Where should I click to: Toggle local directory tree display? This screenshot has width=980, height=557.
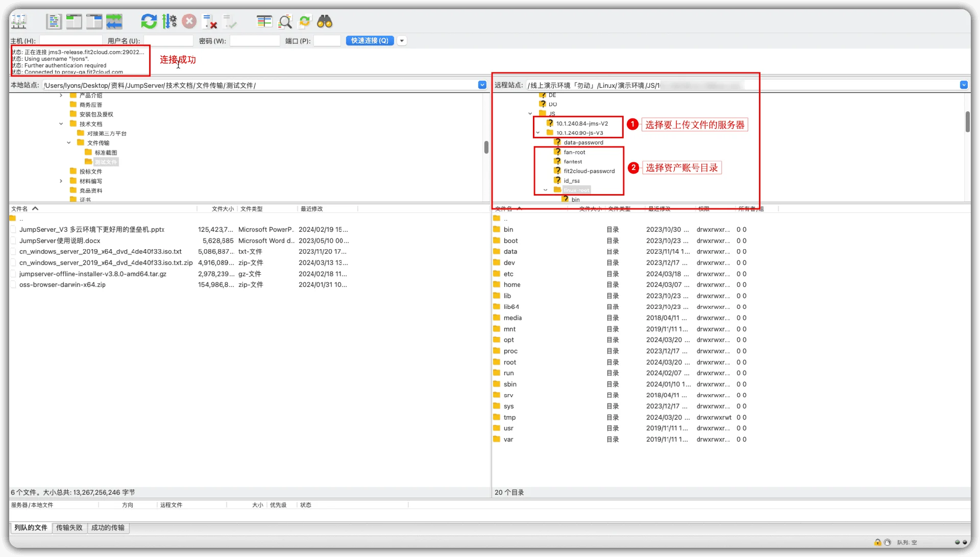[74, 21]
